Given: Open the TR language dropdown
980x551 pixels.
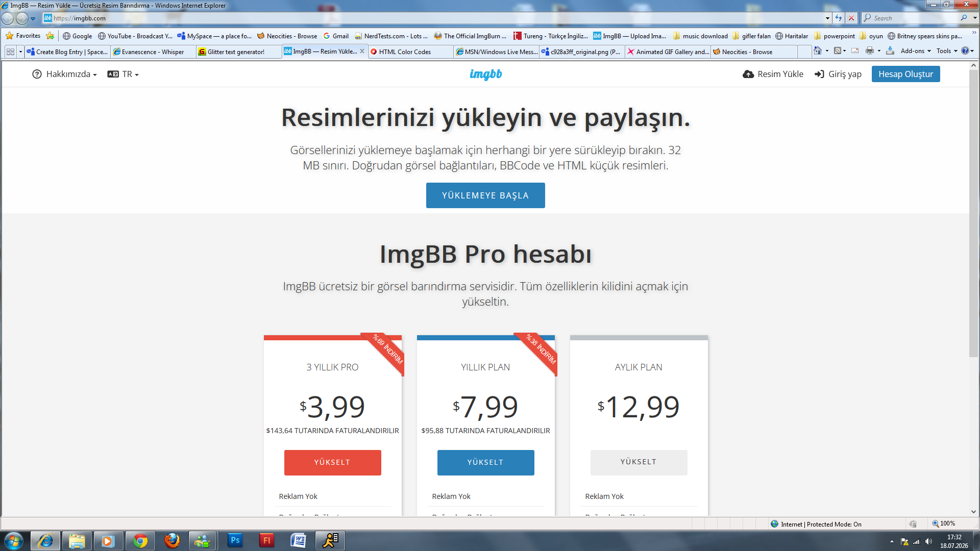Looking at the screenshot, I should click(x=123, y=74).
